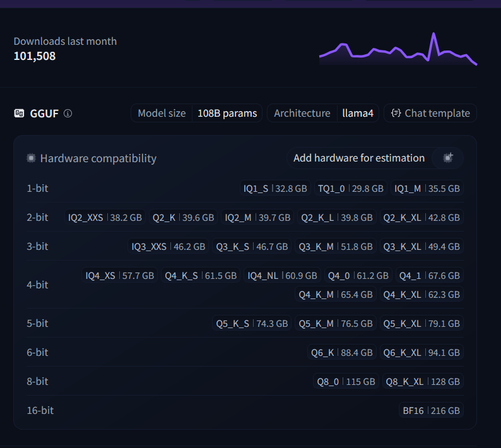
Task: Choose the IQ2_XXS 38.2 GB variant
Action: coord(105,217)
